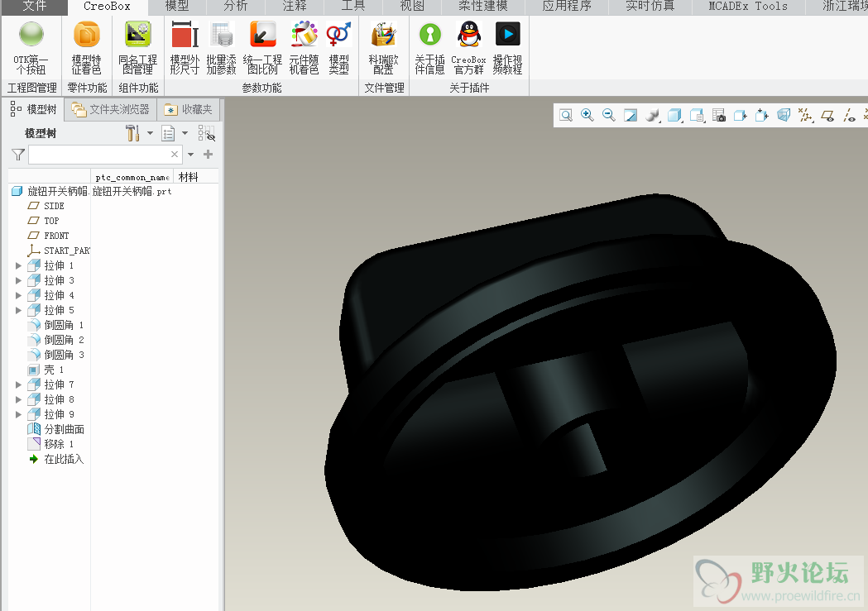The image size is (868, 611).
Task: Click the Refit zoom-to-fit icon
Action: click(566, 115)
